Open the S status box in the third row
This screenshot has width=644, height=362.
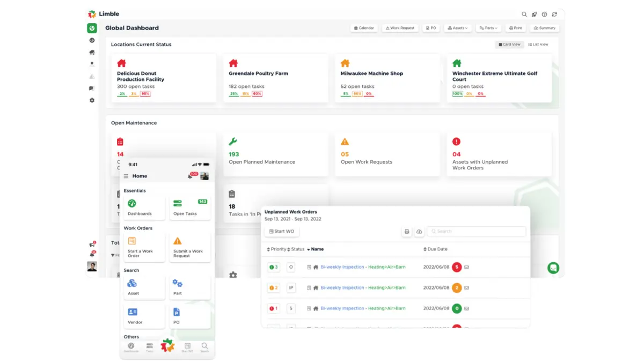coord(291,308)
